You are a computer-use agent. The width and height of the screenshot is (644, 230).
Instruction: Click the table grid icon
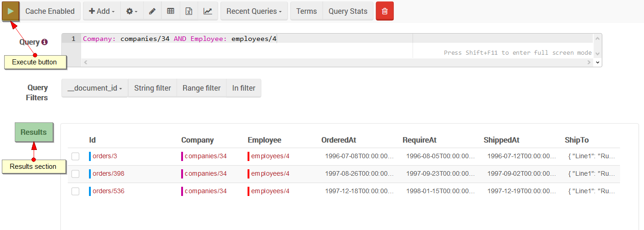pos(171,11)
